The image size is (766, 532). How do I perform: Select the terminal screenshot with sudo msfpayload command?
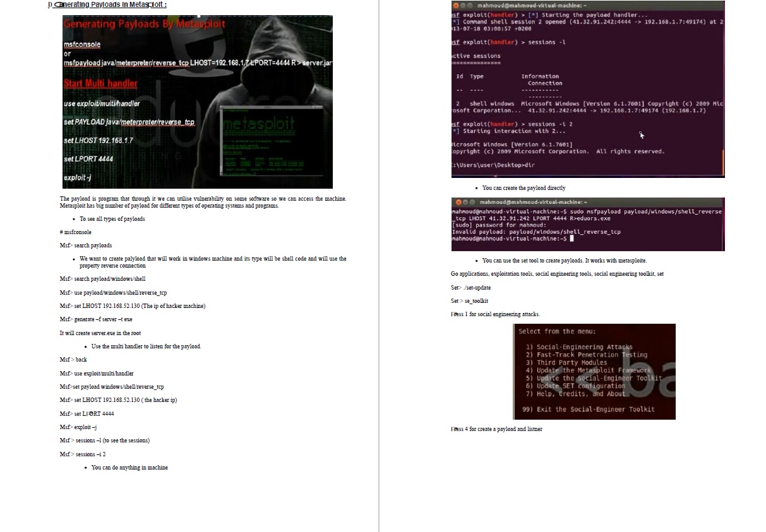tap(588, 224)
